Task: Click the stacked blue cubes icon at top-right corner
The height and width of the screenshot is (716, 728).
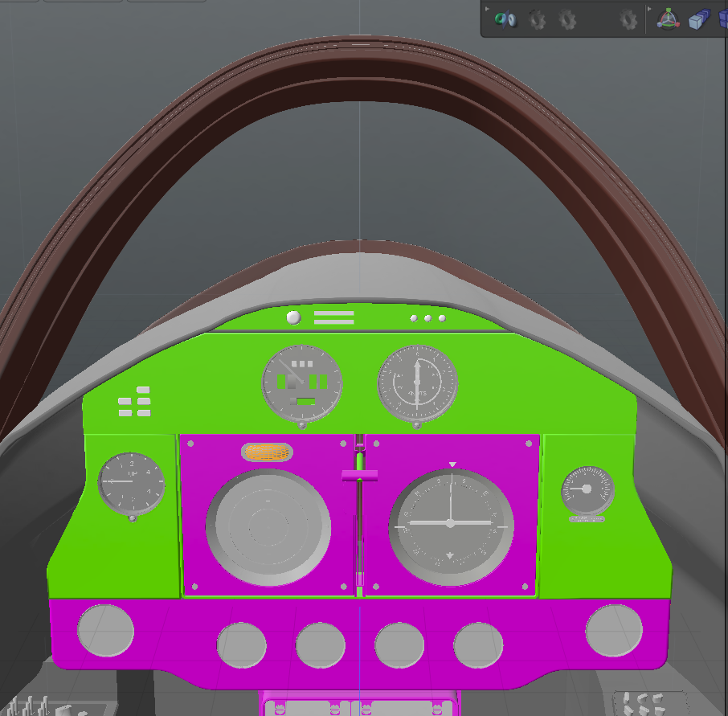Action: pyautogui.click(x=722, y=18)
